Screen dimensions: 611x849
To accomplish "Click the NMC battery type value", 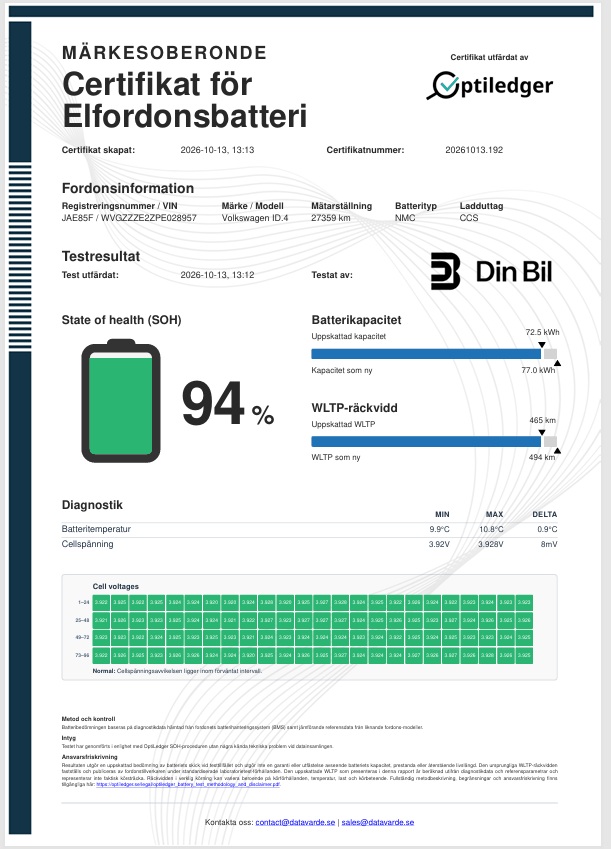I will point(405,218).
